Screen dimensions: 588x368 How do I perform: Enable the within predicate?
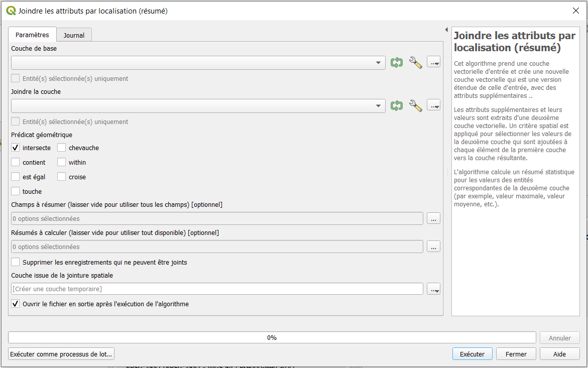[61, 162]
